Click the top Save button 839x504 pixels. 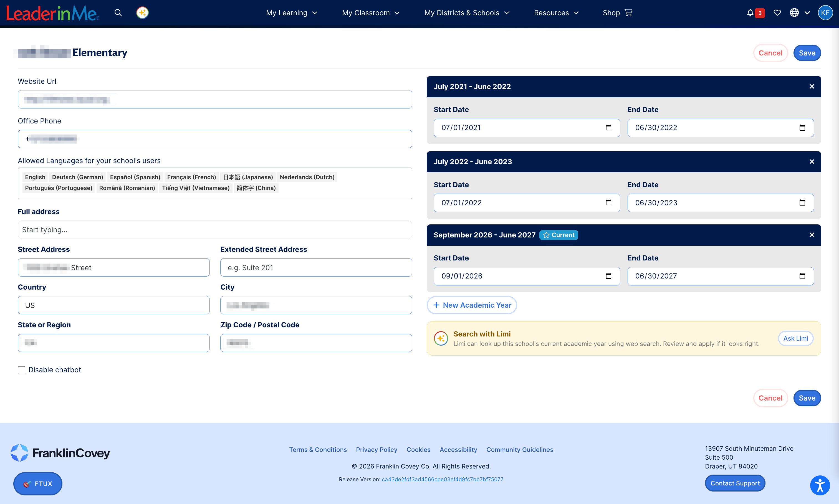click(x=807, y=53)
